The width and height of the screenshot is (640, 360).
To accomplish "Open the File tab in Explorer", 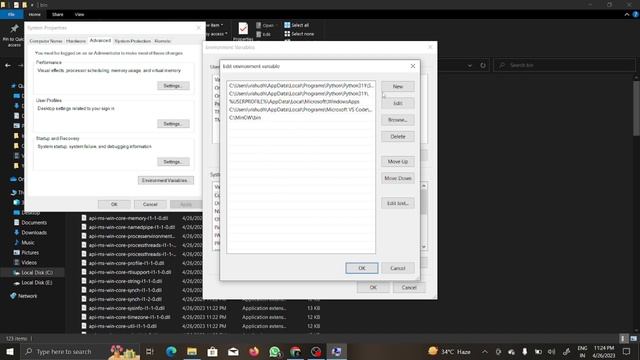I will tap(11, 14).
